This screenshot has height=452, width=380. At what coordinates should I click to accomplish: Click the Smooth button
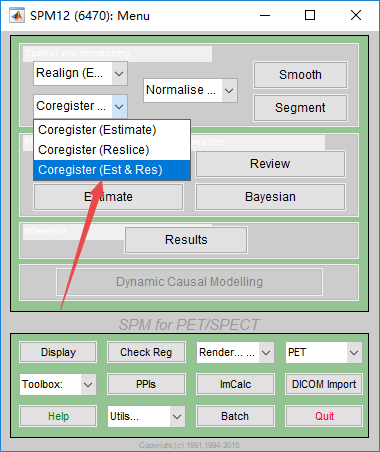[x=300, y=75]
